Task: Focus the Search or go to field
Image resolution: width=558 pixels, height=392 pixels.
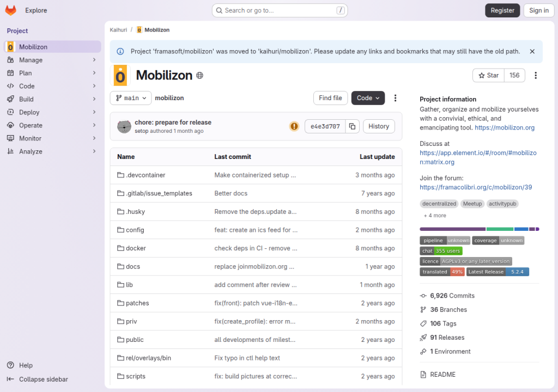Action: (x=280, y=10)
